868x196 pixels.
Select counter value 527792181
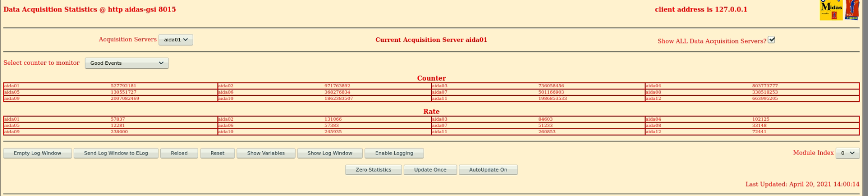click(x=123, y=86)
